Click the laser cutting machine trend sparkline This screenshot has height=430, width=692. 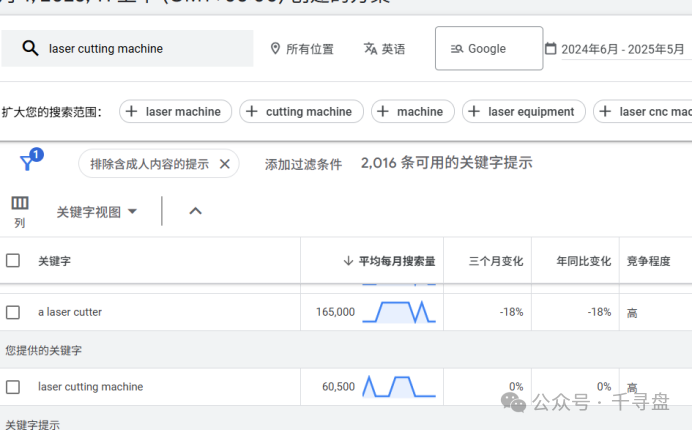399,387
